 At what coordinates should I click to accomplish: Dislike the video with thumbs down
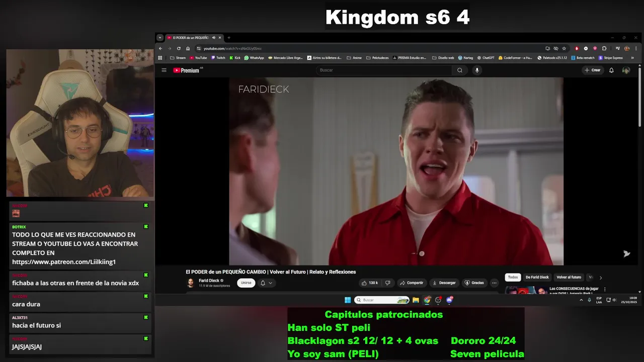click(x=387, y=283)
